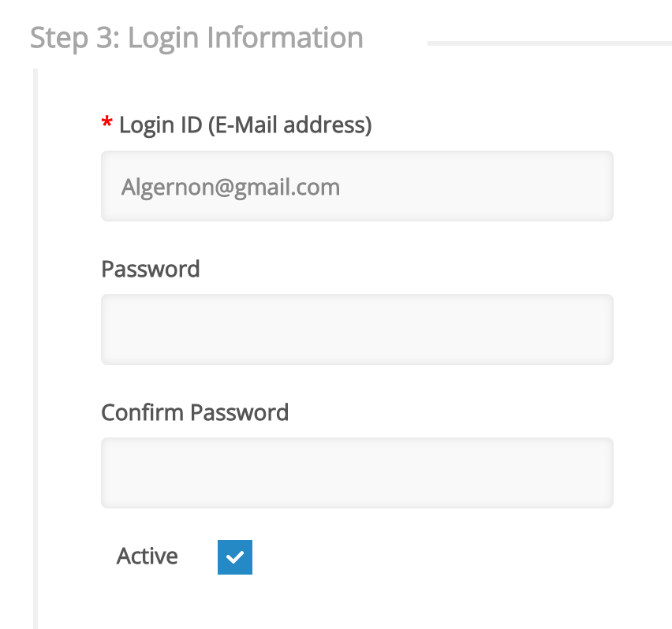Click the "Active" label text
Screen dimensions: 672x629
147,556
